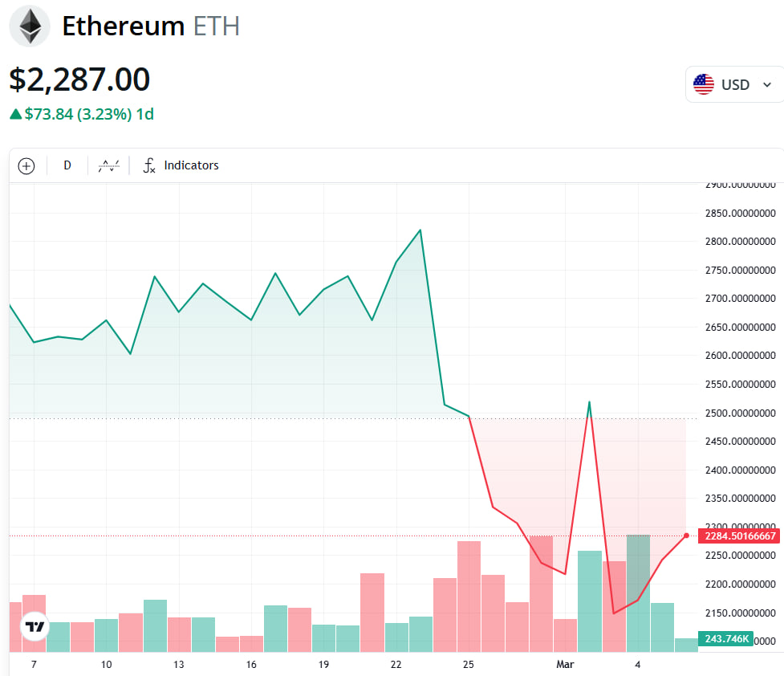Click the Ethereum ETH title

151,26
